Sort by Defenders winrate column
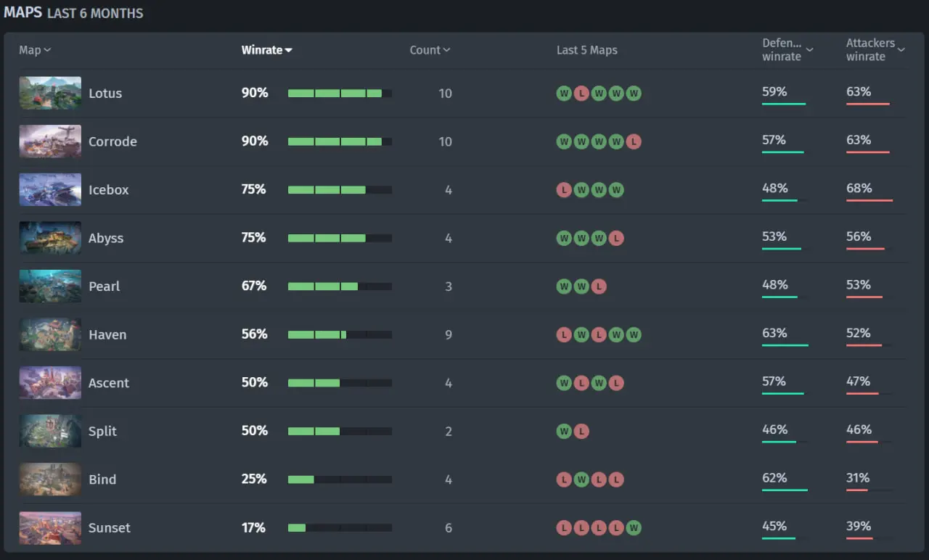Screen dimensions: 929x560 tap(787, 49)
